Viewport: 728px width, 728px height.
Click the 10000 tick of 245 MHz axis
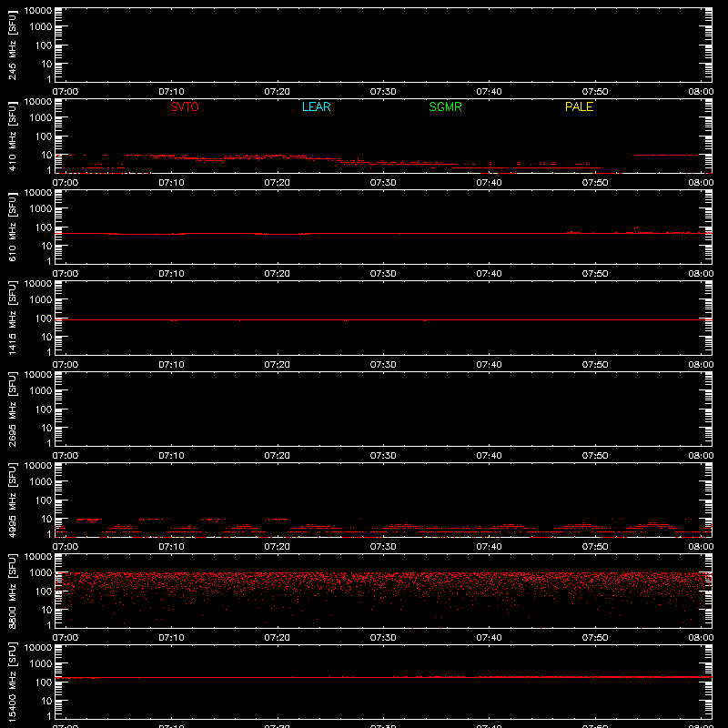coord(37,10)
